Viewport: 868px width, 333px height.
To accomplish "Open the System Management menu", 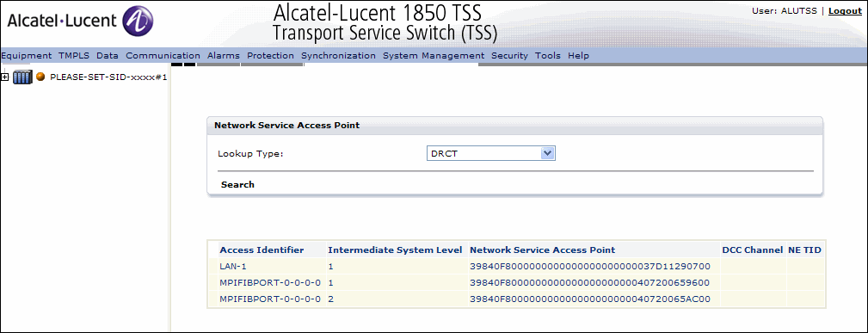I will tap(434, 55).
